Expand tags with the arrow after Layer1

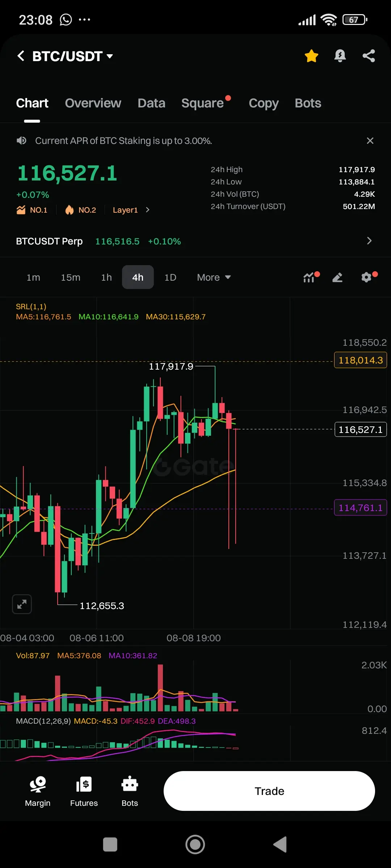pyautogui.click(x=147, y=210)
